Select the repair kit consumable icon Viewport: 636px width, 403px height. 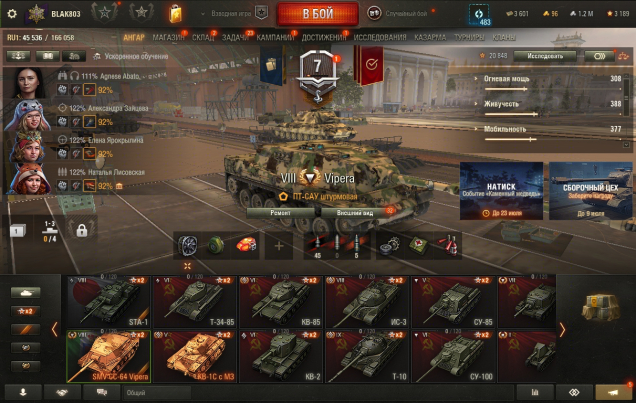tap(390, 245)
